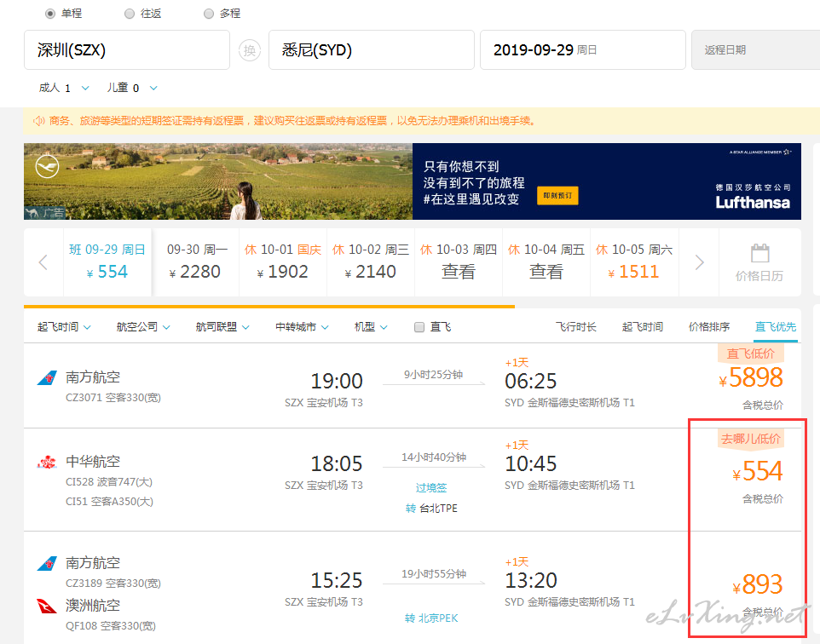Sort results by 起飞时间 on right
This screenshot has width=820, height=644.
pyautogui.click(x=642, y=327)
